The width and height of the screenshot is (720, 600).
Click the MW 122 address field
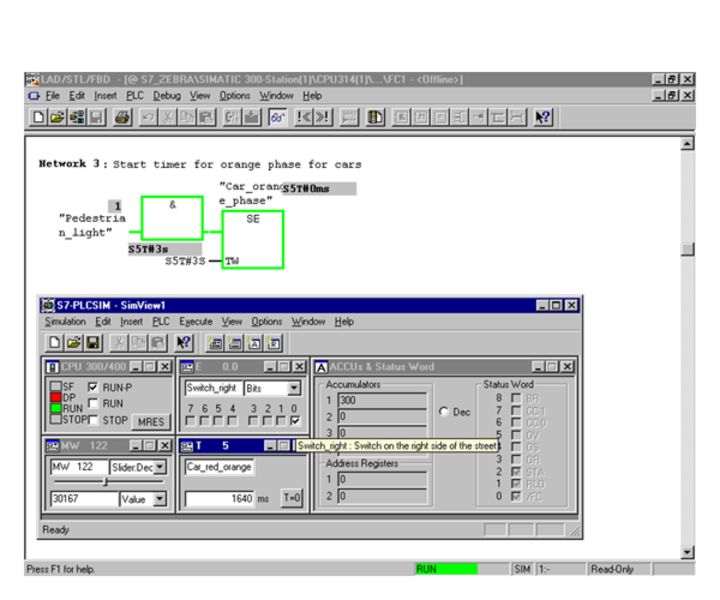(79, 467)
